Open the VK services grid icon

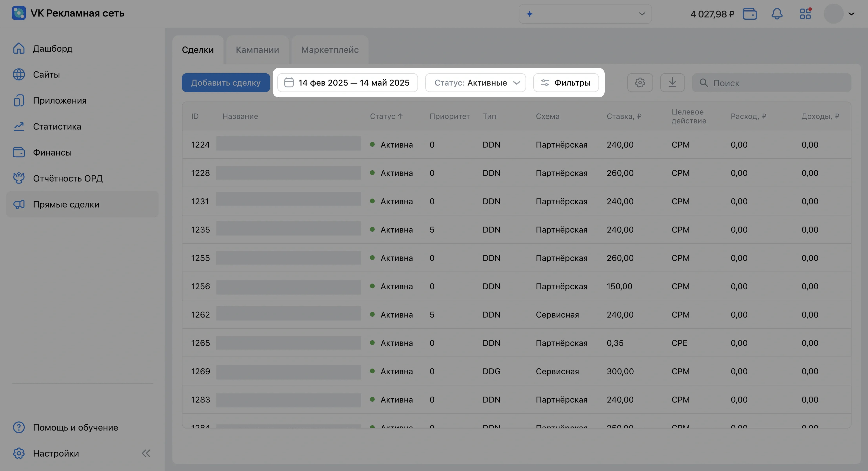pos(805,14)
